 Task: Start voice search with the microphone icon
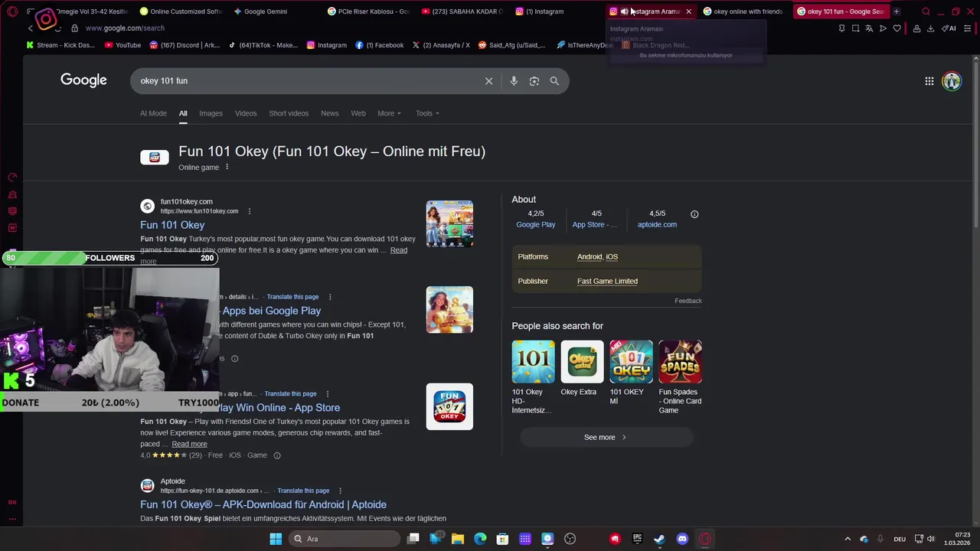[x=514, y=81]
